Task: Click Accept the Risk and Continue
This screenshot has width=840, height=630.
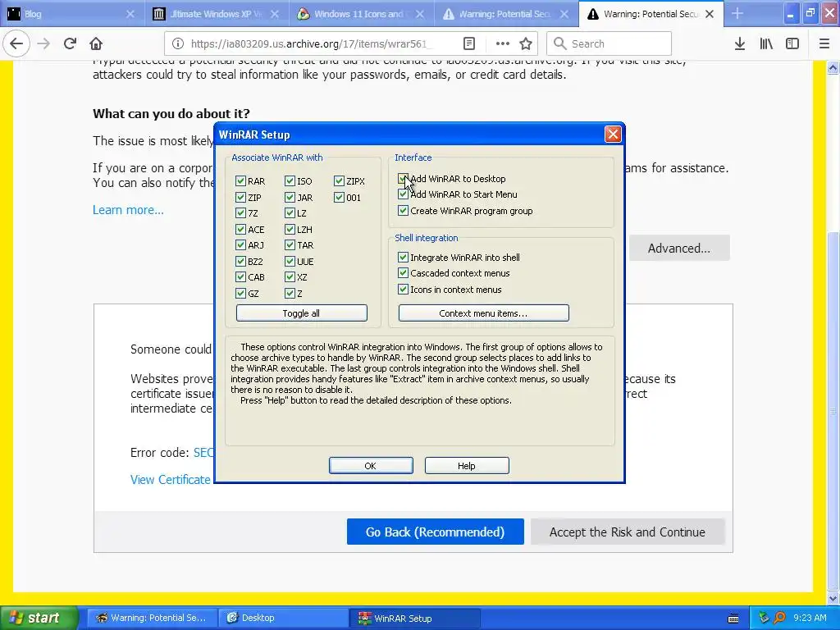Action: (628, 532)
